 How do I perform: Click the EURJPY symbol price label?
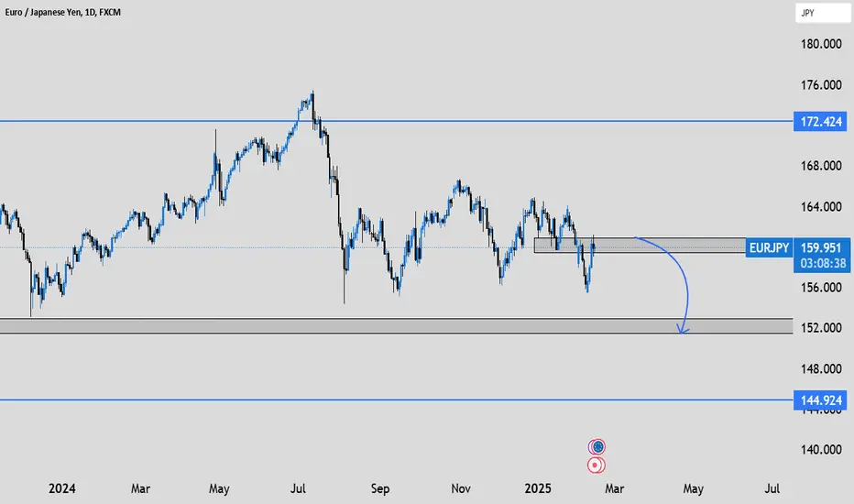pyautogui.click(x=769, y=248)
